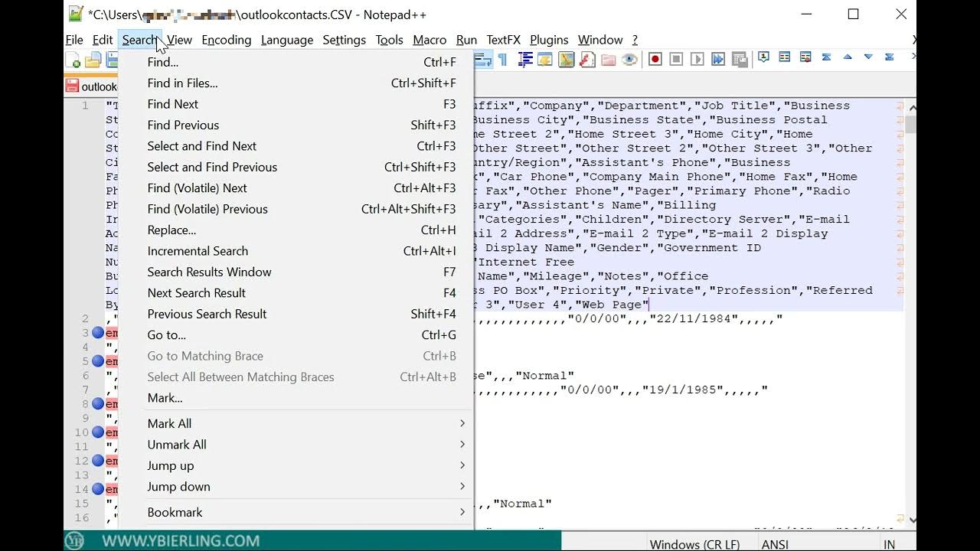Expand the Jump up submenu
Viewport: 980px width, 551px height.
(296, 465)
